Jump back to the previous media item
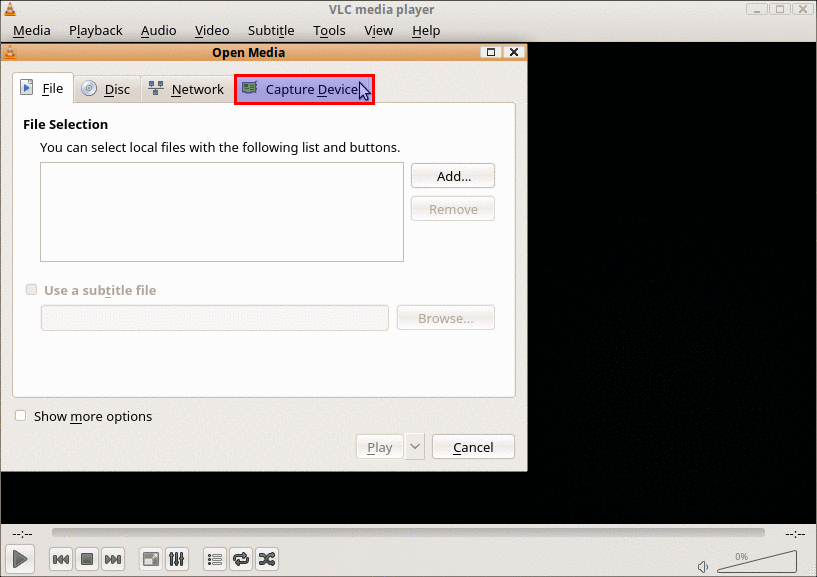Image resolution: width=817 pixels, height=577 pixels. tap(61, 559)
